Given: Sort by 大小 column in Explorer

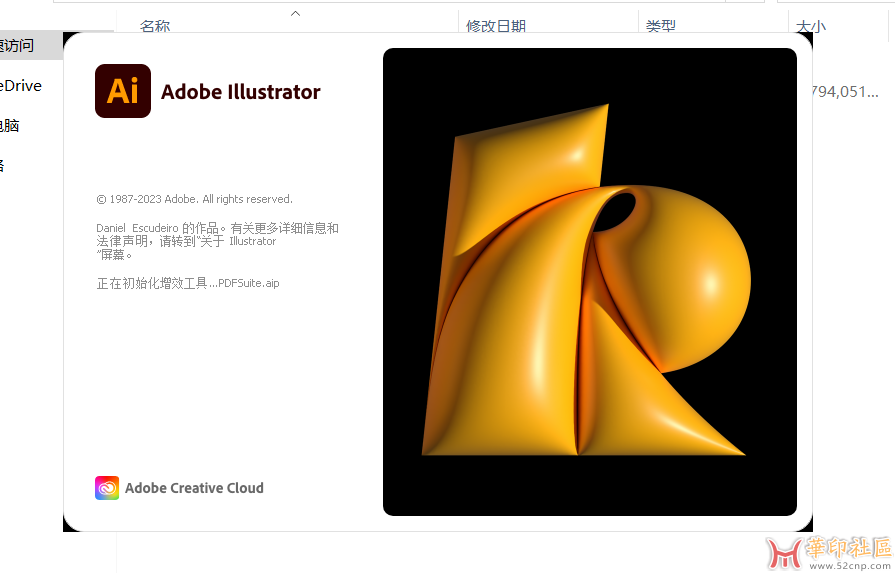Looking at the screenshot, I should point(811,26).
